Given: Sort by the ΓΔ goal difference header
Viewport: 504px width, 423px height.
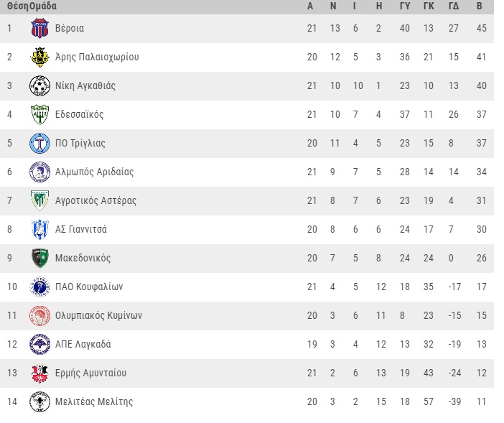Looking at the screenshot, I should coord(454,6).
